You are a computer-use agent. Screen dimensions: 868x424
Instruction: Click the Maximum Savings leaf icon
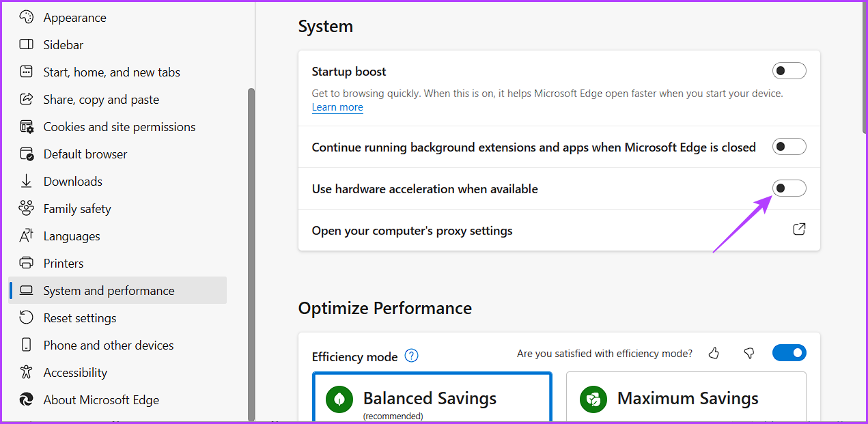click(x=593, y=399)
